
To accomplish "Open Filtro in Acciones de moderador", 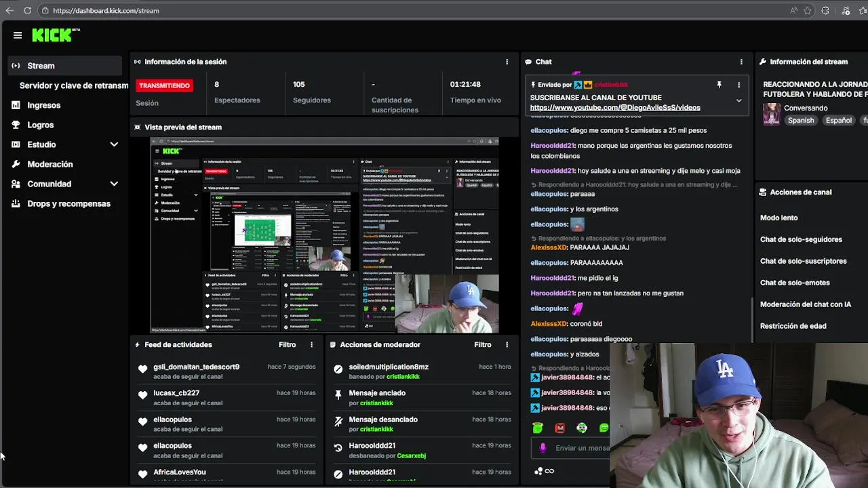I will 482,344.
